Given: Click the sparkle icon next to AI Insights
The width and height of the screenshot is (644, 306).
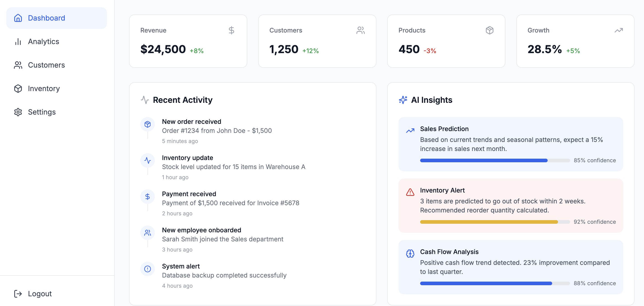Looking at the screenshot, I should tap(403, 100).
